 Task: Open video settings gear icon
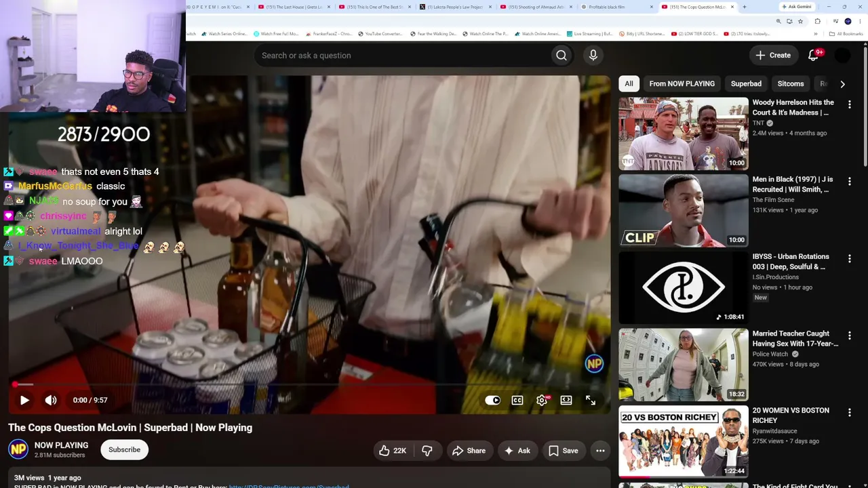pyautogui.click(x=542, y=401)
